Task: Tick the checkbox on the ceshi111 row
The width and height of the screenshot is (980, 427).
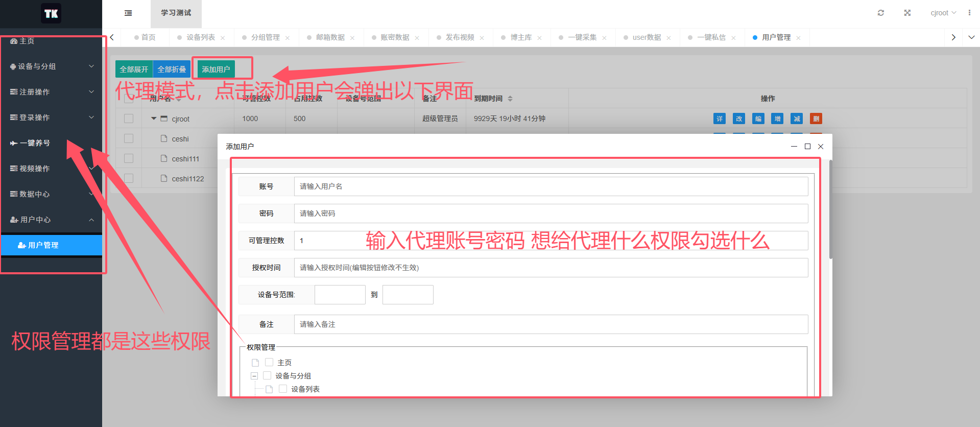Action: tap(129, 158)
